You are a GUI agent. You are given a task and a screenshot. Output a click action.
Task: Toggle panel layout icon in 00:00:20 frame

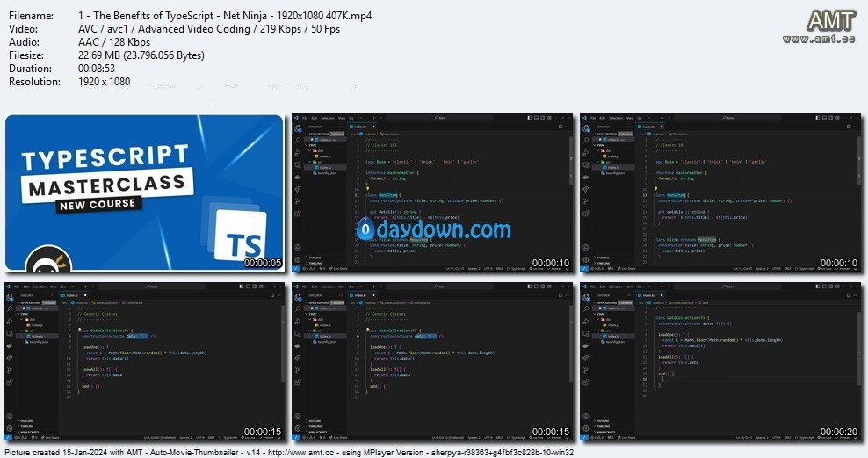[x=824, y=287]
